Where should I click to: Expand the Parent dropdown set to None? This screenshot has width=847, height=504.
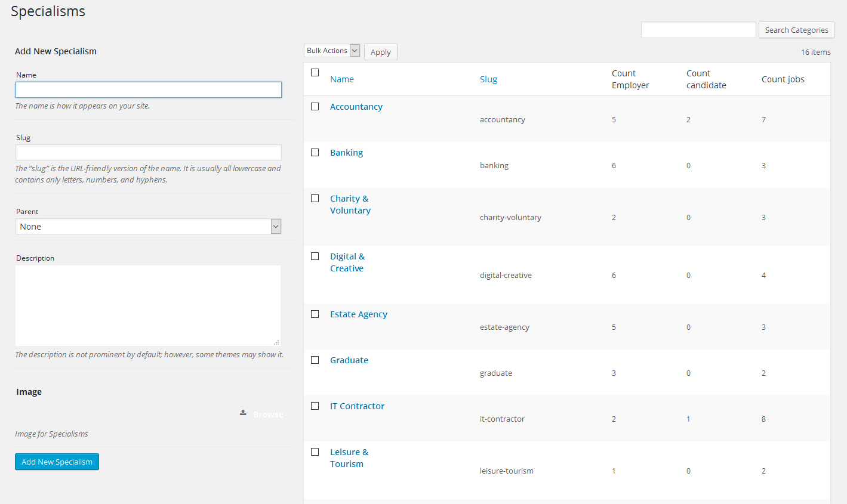pyautogui.click(x=148, y=227)
